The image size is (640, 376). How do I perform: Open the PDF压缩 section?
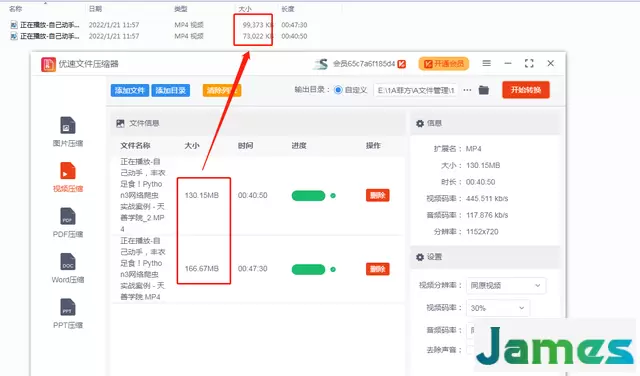tap(68, 223)
